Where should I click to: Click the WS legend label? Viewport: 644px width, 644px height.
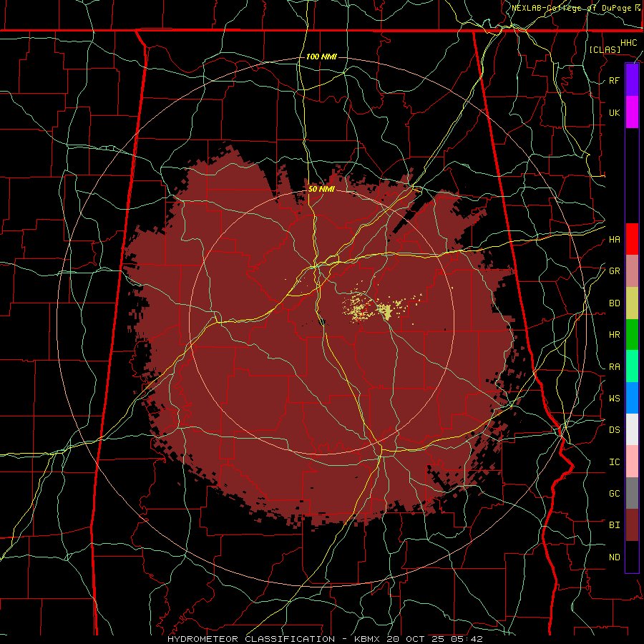click(614, 399)
